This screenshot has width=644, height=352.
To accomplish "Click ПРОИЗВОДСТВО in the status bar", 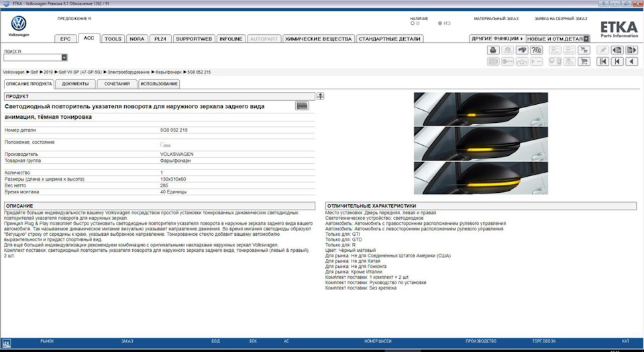I will pyautogui.click(x=480, y=341).
